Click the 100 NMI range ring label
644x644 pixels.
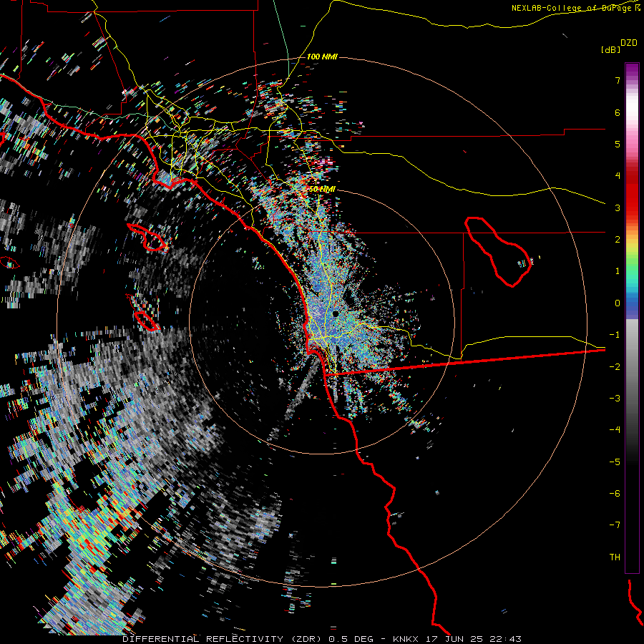coord(322,57)
